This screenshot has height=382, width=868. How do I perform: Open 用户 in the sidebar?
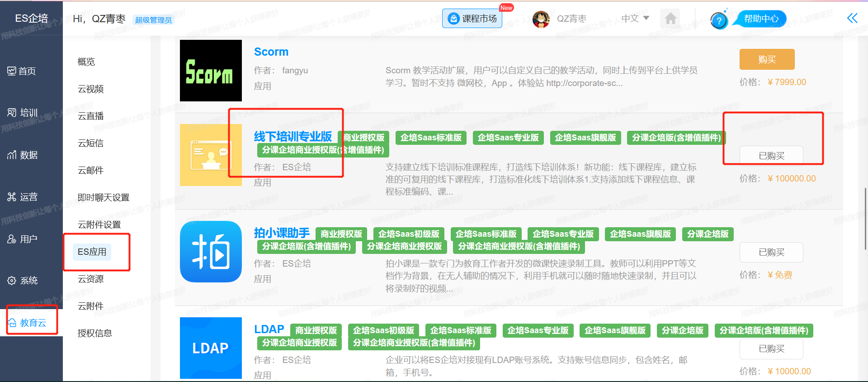coord(22,239)
